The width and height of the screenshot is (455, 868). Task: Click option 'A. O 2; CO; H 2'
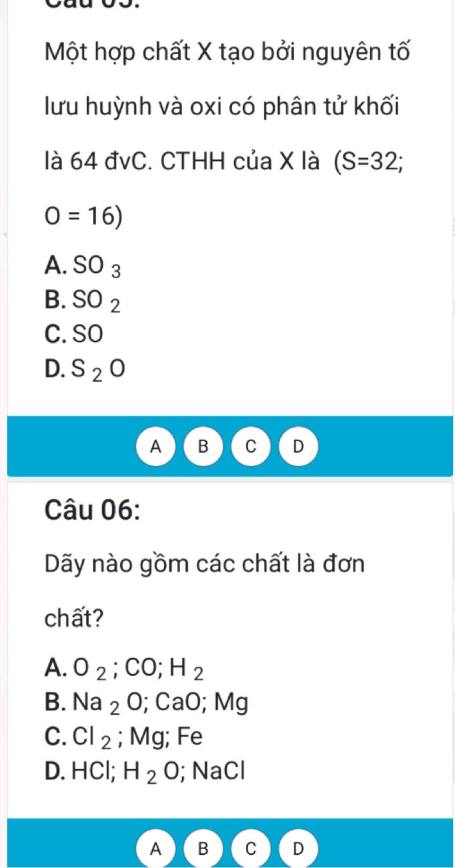click(x=124, y=668)
